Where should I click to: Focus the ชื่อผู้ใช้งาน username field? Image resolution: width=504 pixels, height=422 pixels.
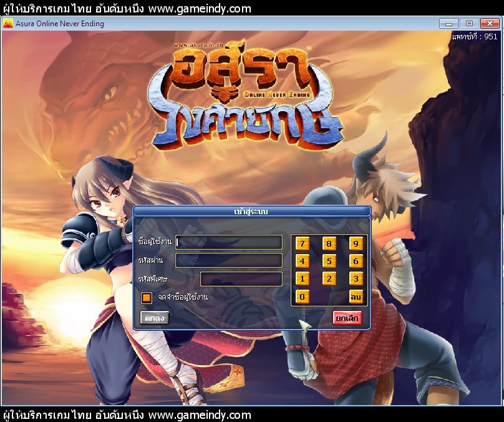coord(229,242)
